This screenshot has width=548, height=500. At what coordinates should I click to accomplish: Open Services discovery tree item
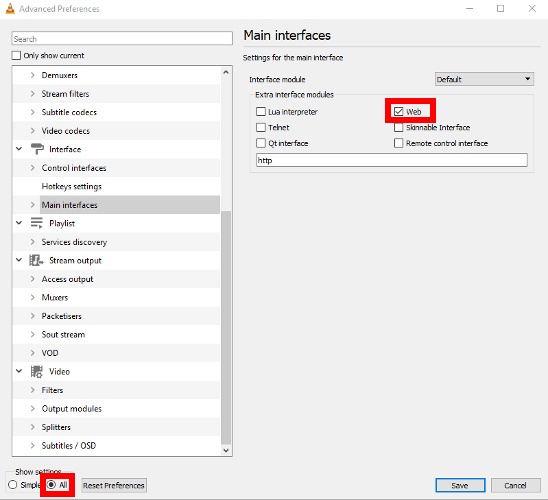[74, 242]
